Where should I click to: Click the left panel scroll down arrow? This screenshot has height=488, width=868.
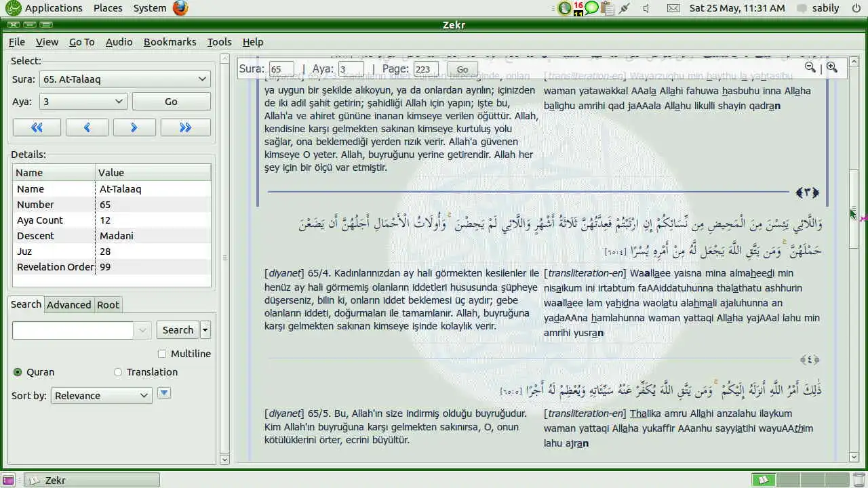pos(225,459)
